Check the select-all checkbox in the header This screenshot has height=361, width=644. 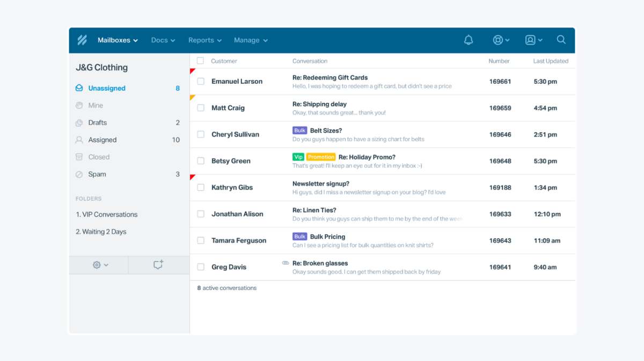[x=201, y=61]
